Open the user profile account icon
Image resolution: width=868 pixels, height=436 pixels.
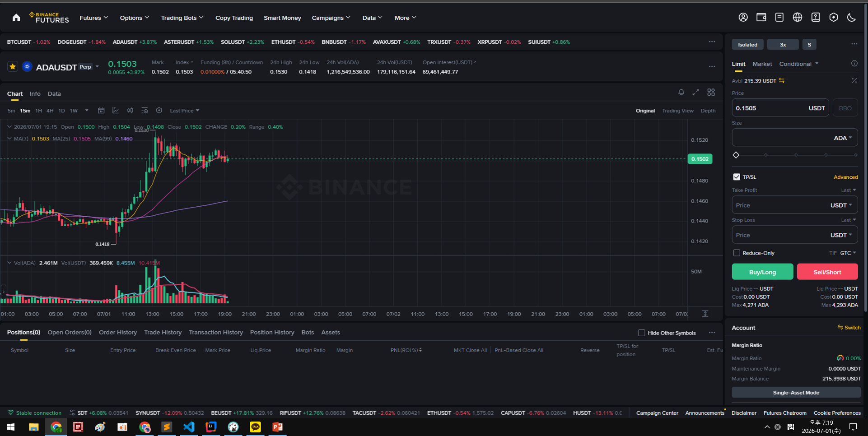click(x=743, y=17)
